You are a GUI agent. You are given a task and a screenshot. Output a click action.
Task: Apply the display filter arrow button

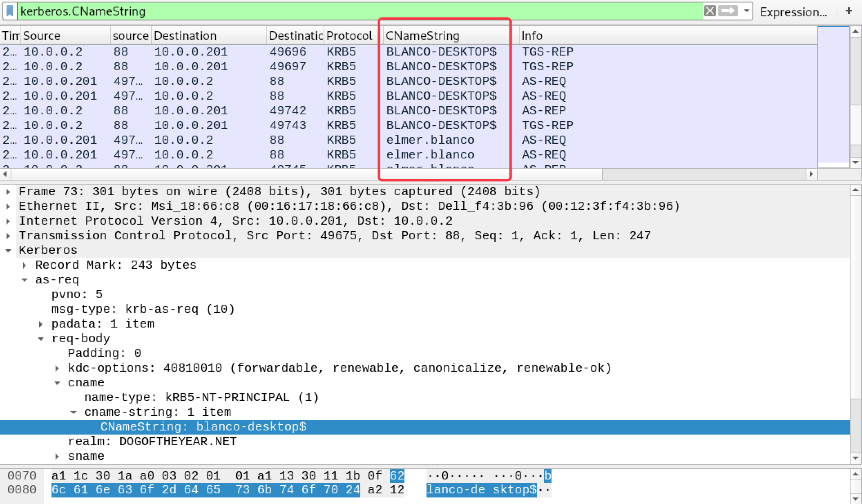pos(728,11)
